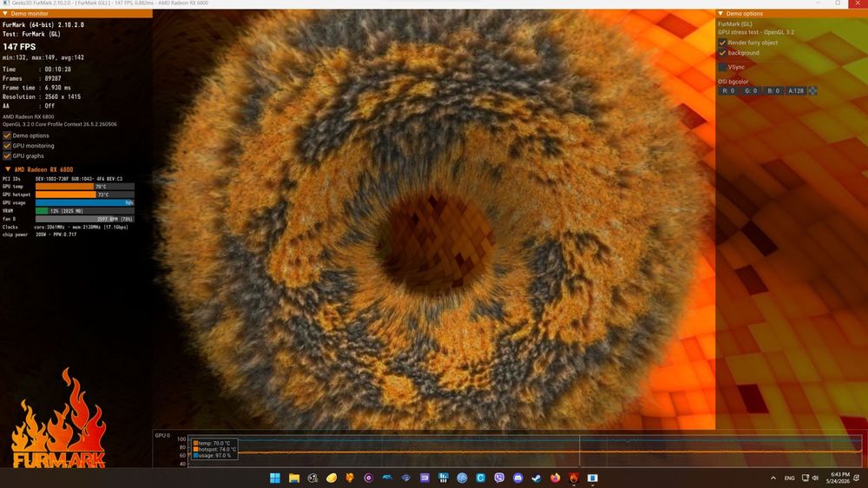Click the GPU 0 graph legend box
868x488 pixels.
point(214,449)
